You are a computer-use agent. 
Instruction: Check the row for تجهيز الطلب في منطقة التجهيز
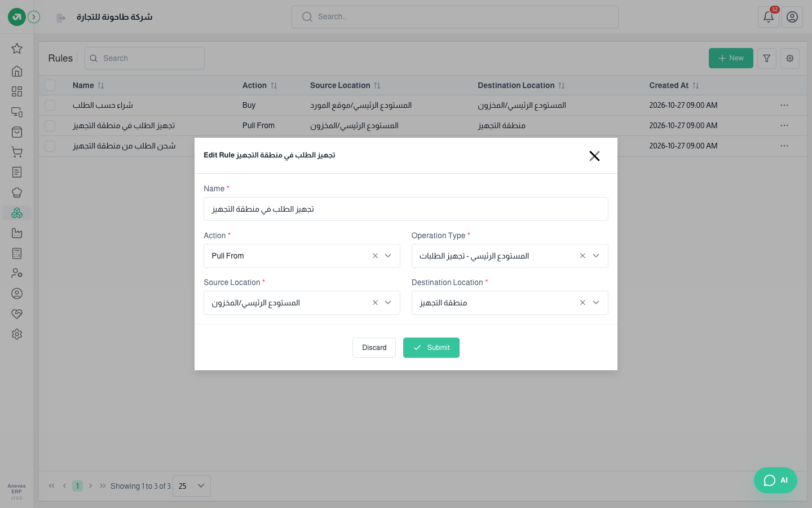point(50,126)
